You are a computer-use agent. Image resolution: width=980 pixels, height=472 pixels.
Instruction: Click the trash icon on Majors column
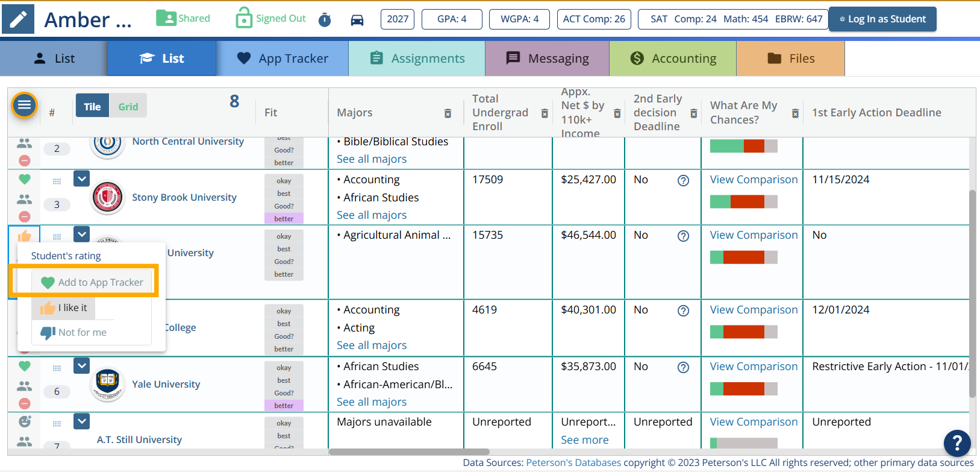coord(448,113)
